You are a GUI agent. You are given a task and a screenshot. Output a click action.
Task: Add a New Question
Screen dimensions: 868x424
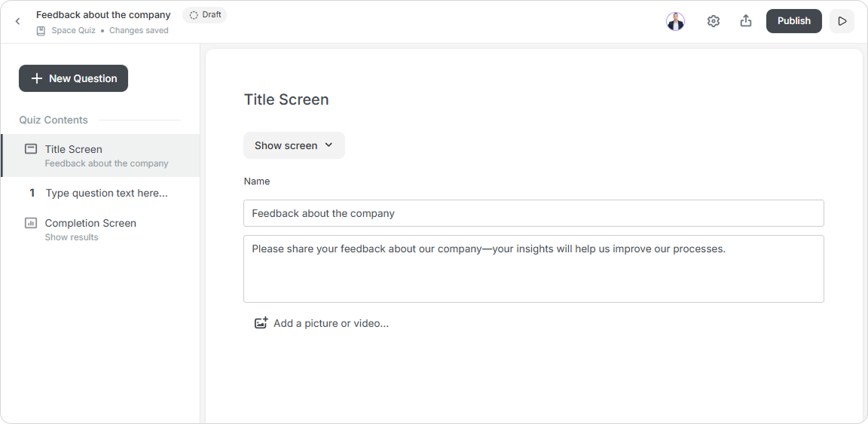coord(74,78)
